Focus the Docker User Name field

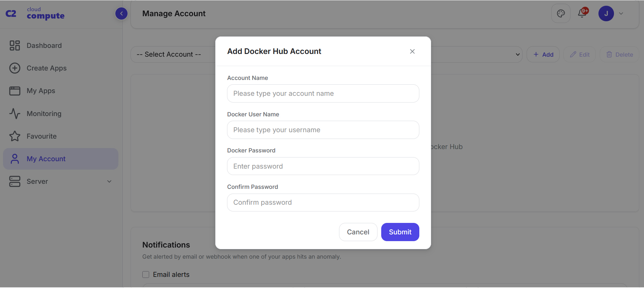tap(323, 130)
